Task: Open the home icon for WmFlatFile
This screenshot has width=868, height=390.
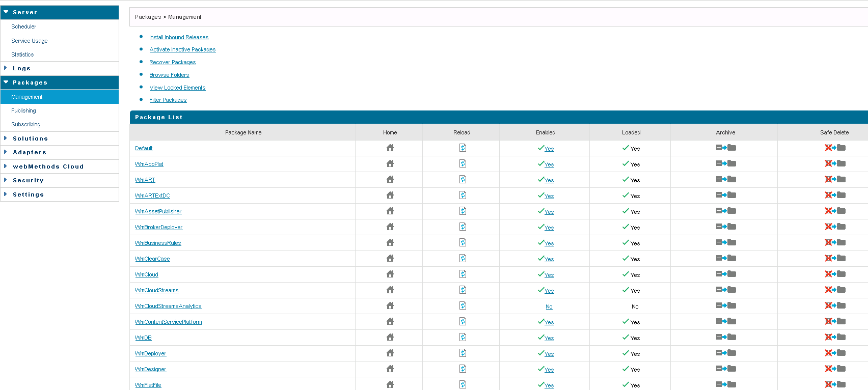Action: (390, 384)
